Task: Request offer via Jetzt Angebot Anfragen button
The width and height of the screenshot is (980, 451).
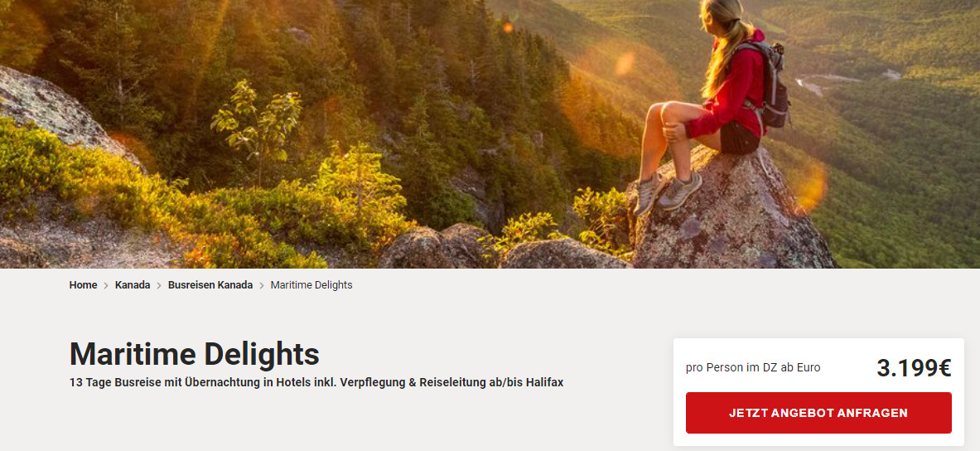Action: click(818, 413)
